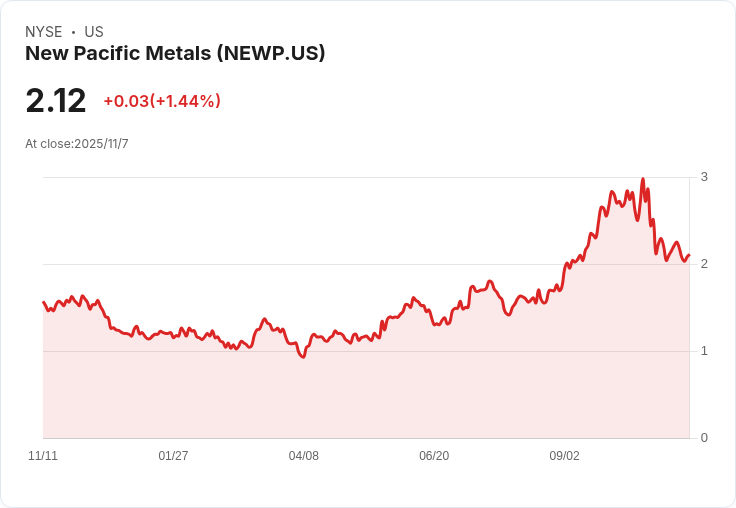This screenshot has width=736, height=508.
Task: Click the US market label
Action: click(94, 32)
